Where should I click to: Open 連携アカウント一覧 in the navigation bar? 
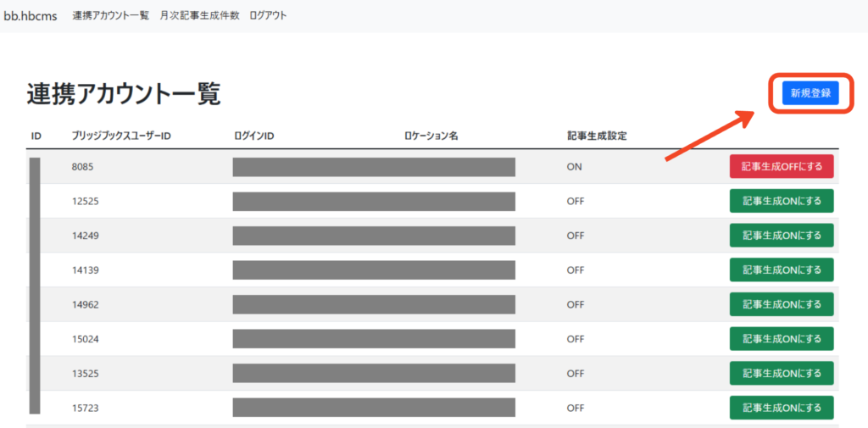tap(110, 16)
